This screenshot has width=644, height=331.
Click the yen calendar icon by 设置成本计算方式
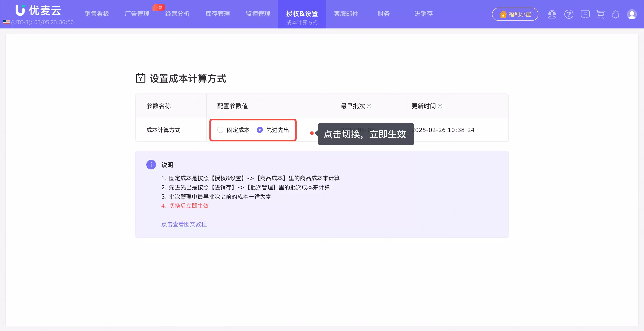tap(140, 78)
